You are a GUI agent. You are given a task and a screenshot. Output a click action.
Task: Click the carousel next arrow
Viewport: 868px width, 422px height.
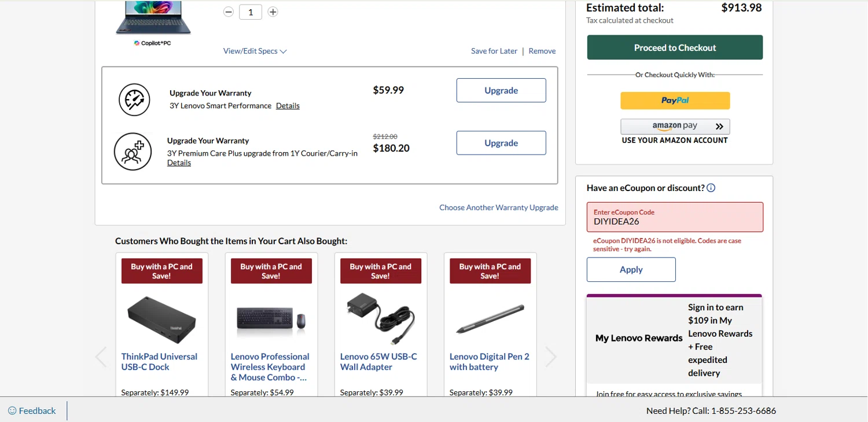(550, 357)
